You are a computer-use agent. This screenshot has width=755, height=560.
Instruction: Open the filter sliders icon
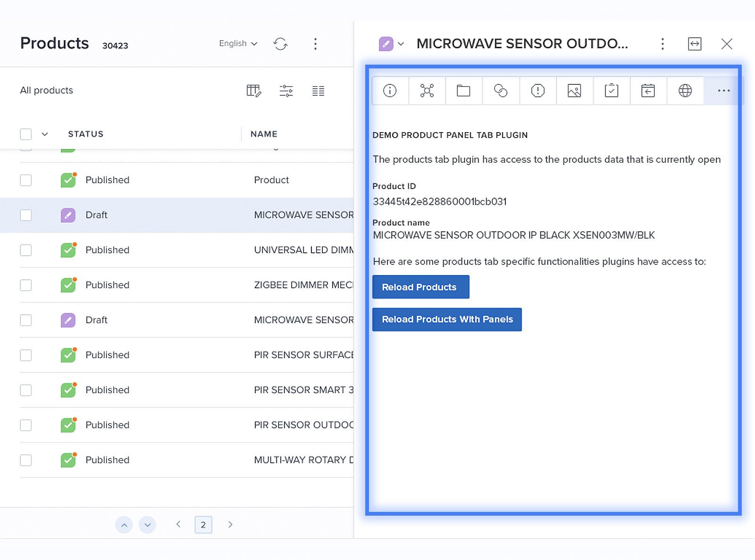click(x=286, y=91)
